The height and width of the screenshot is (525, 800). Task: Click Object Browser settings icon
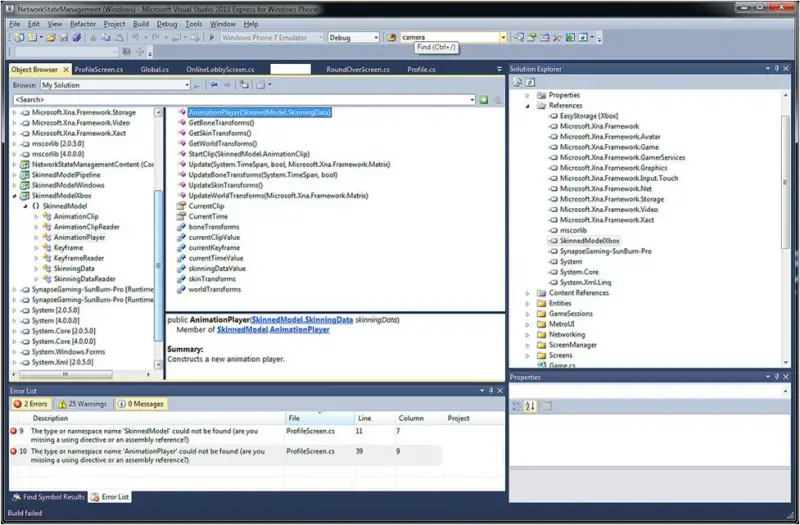[261, 85]
